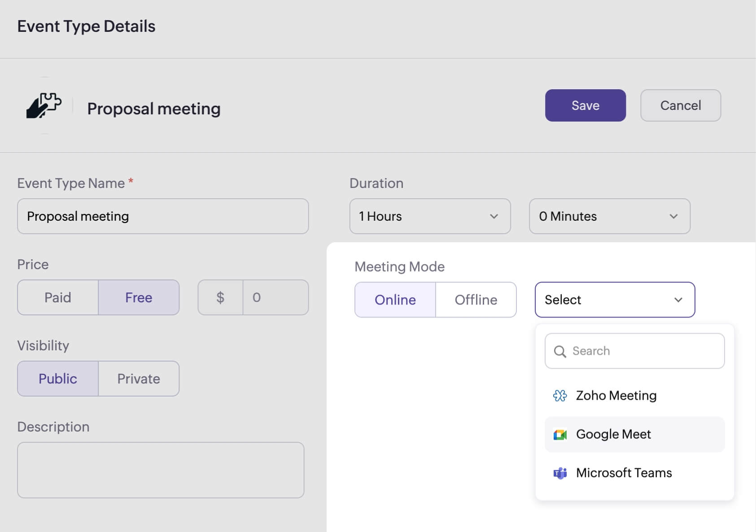Click the Google Meet camera icon
The height and width of the screenshot is (532, 756).
pyautogui.click(x=560, y=435)
